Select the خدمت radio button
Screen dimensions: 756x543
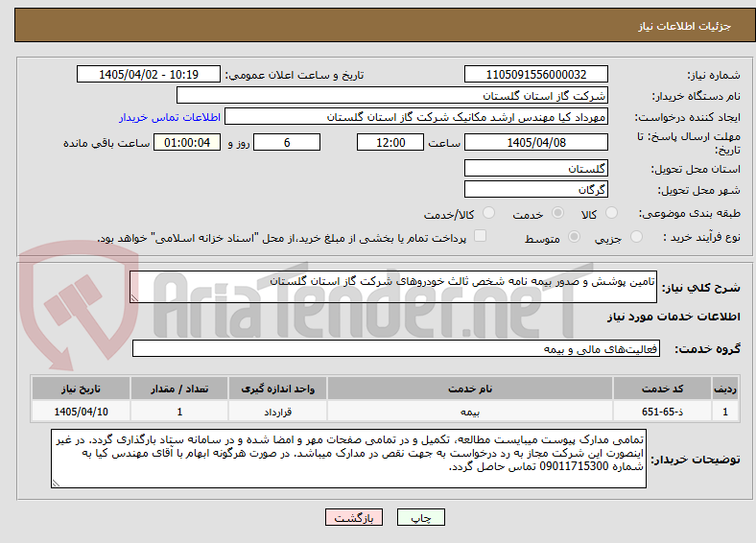pyautogui.click(x=557, y=213)
